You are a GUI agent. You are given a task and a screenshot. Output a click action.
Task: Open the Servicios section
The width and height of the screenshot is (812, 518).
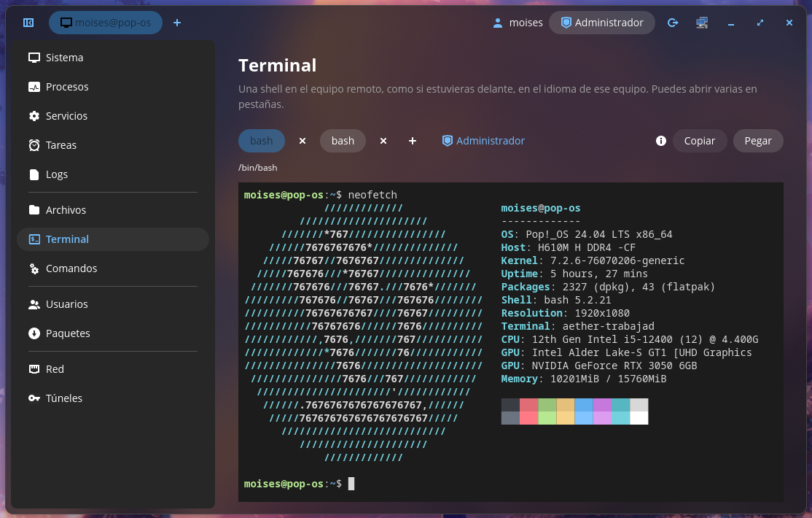point(113,116)
